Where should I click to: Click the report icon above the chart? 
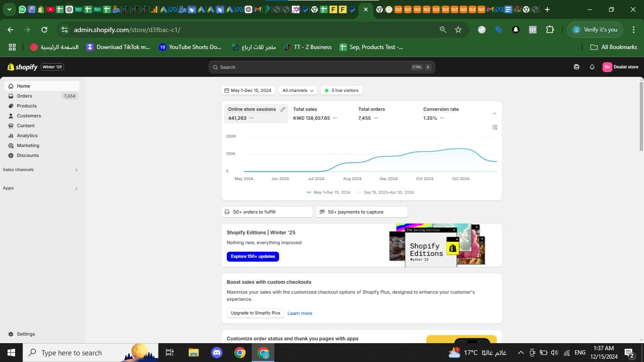pos(495,127)
